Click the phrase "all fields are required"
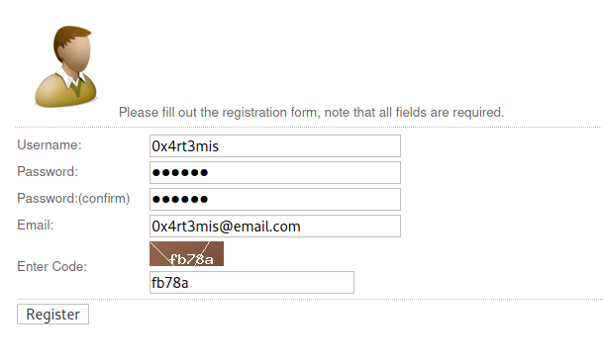 pyautogui.click(x=441, y=112)
